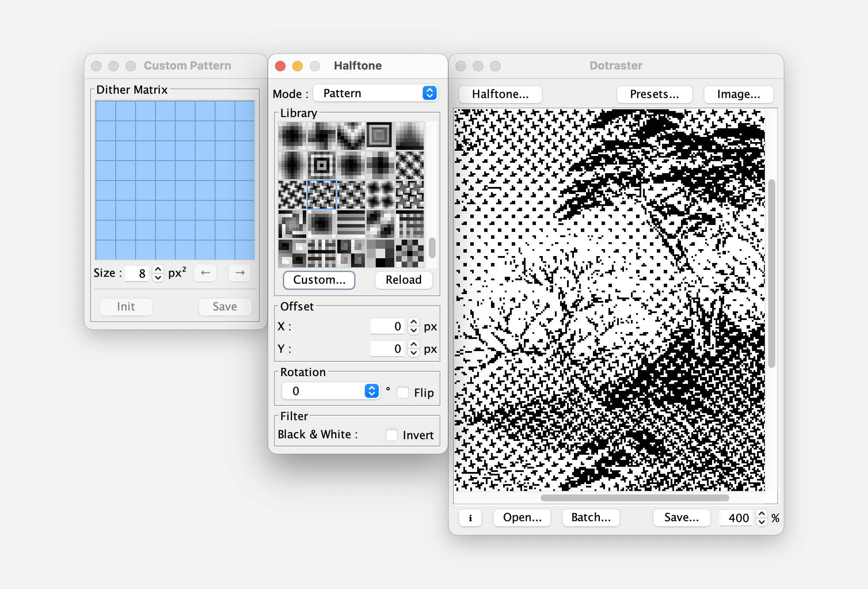Click the left arrow shift button
The image size is (868, 589).
pos(205,273)
